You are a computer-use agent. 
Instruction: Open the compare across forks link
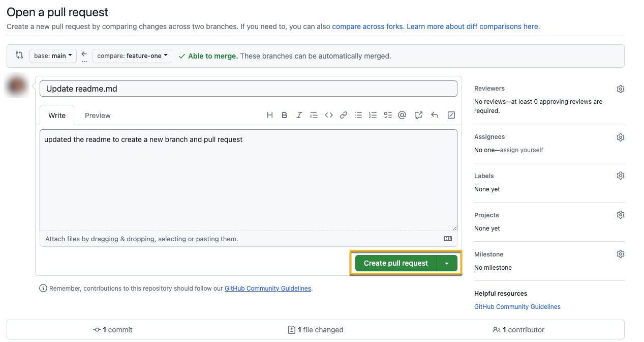[x=367, y=26]
